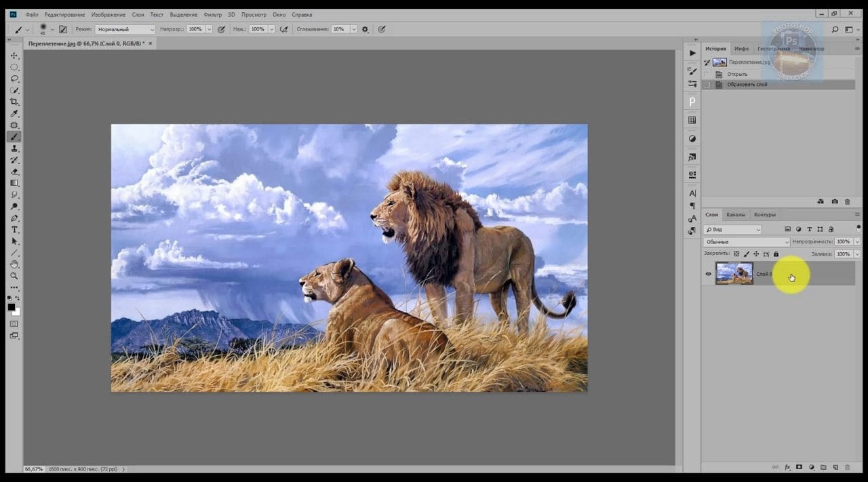Expand the Заливка fill dropdown arrow
The width and height of the screenshot is (868, 482).
click(857, 254)
